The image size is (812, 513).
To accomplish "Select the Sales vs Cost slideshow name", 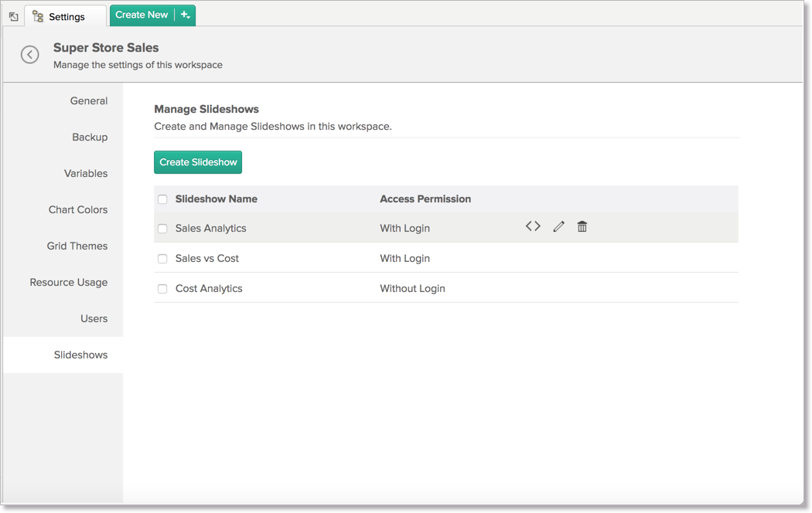I will (207, 258).
